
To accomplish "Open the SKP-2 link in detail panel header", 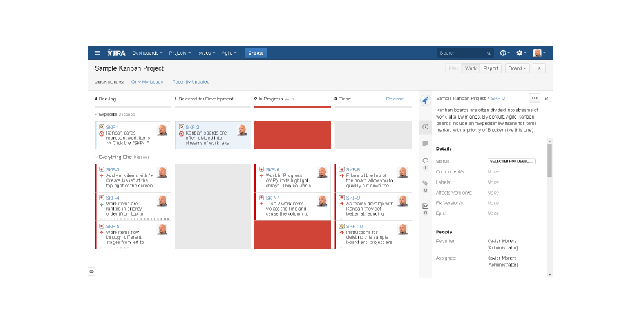I will (498, 99).
